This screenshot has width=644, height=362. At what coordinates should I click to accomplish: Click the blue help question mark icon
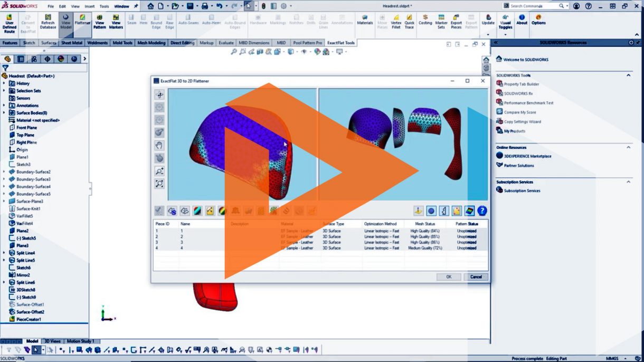(x=482, y=211)
